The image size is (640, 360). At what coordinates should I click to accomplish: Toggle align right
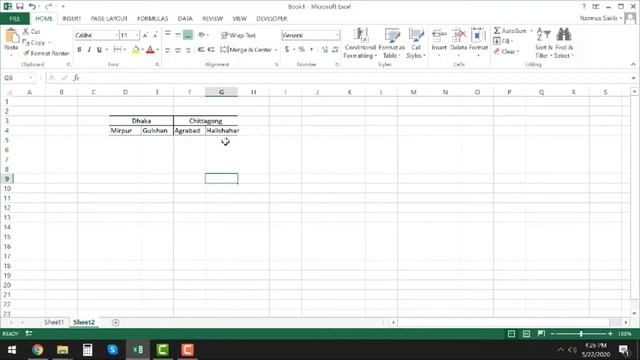pyautogui.click(x=188, y=50)
